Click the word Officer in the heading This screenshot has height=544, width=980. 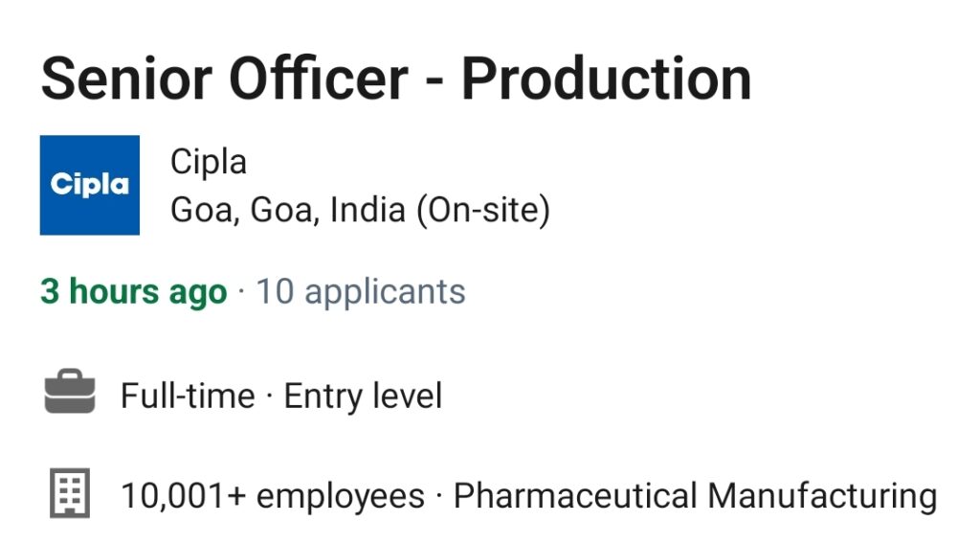[319, 79]
